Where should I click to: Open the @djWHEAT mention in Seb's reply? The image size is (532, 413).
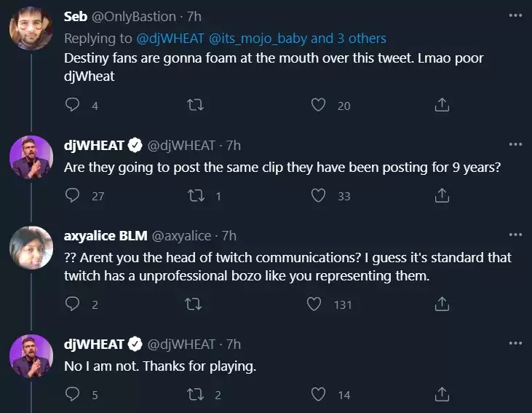pyautogui.click(x=170, y=39)
